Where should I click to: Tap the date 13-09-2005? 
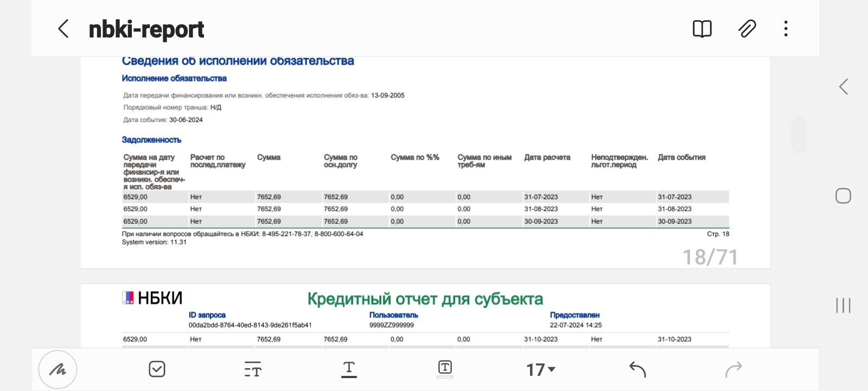tap(388, 96)
